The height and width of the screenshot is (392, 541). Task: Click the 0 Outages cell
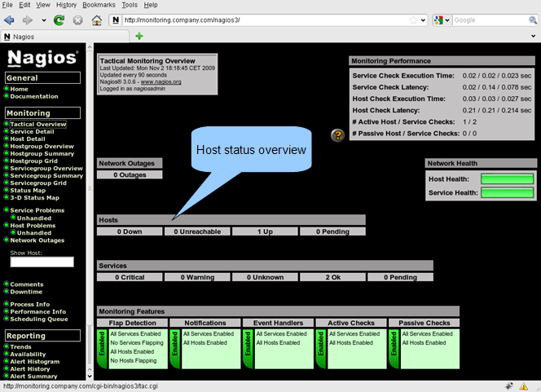(130, 174)
